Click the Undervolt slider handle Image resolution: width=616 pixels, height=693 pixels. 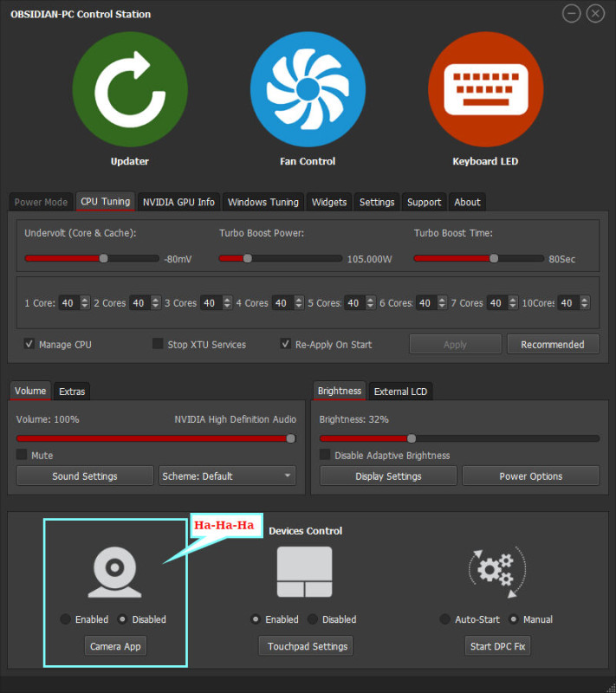(103, 258)
